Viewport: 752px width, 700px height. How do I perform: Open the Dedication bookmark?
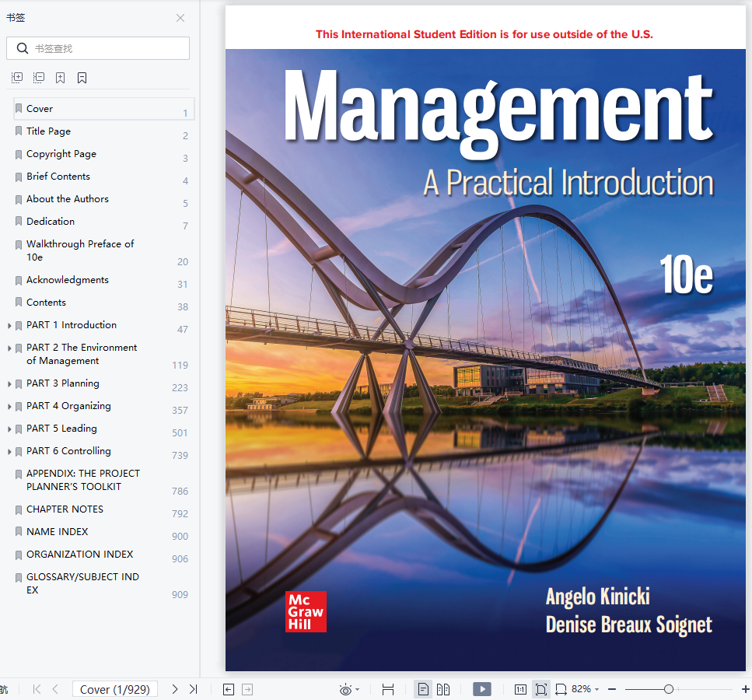click(x=51, y=222)
